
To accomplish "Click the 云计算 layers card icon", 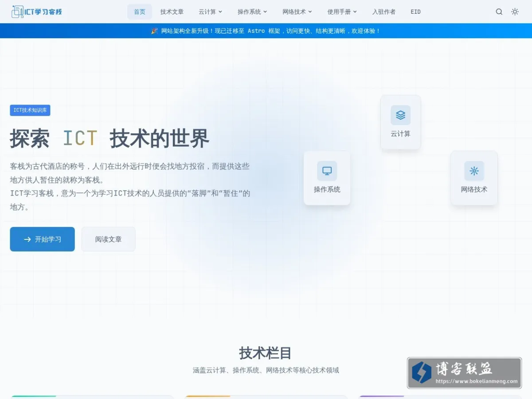I will pos(400,115).
